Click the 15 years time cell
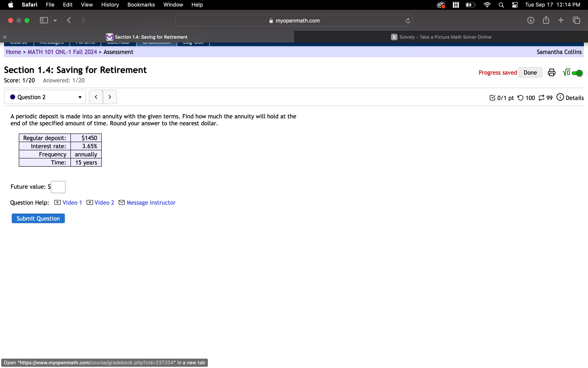 tap(86, 162)
